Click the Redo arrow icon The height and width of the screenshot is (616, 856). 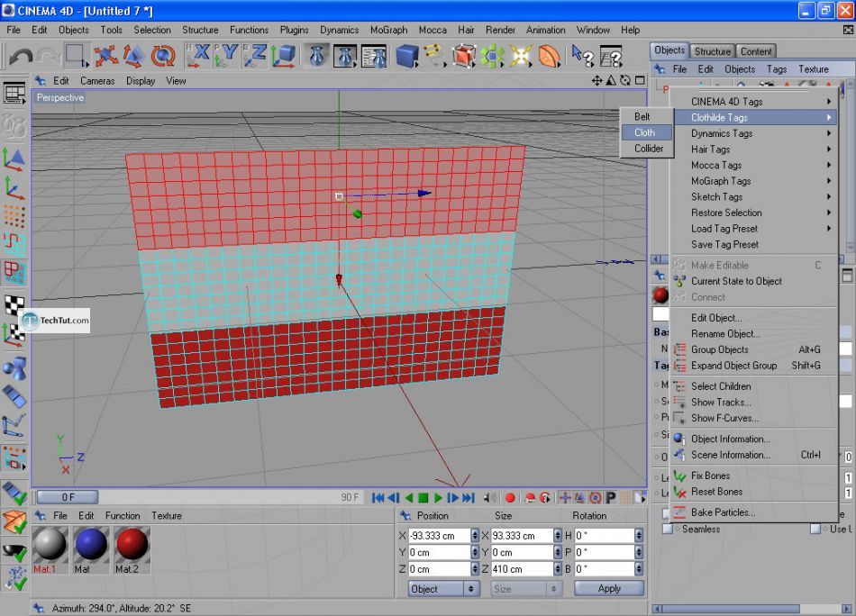click(x=49, y=56)
